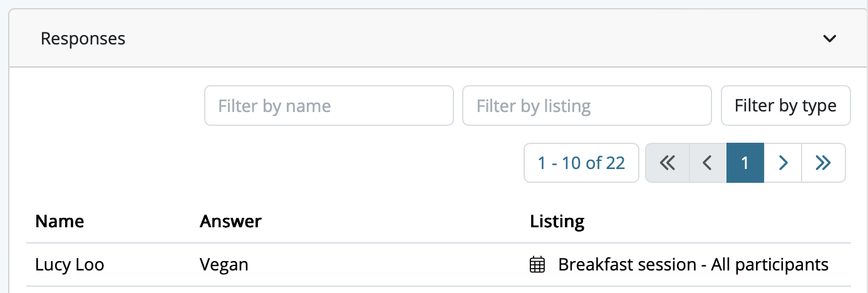Sort by the Answer column header
Screen dimensions: 868x293
(230, 221)
